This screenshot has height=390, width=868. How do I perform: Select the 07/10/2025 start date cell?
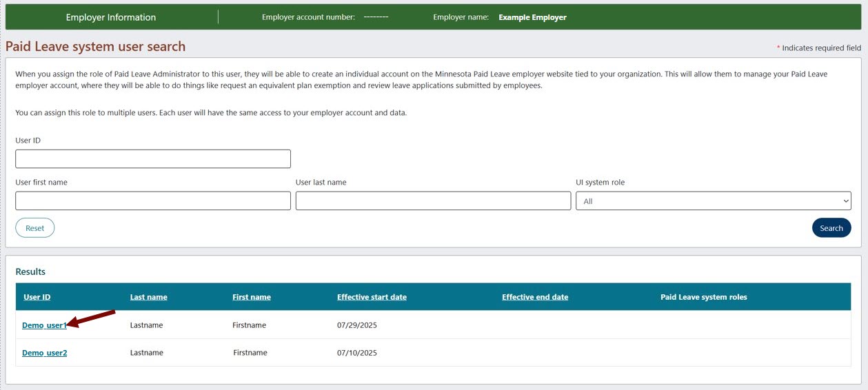coord(357,353)
